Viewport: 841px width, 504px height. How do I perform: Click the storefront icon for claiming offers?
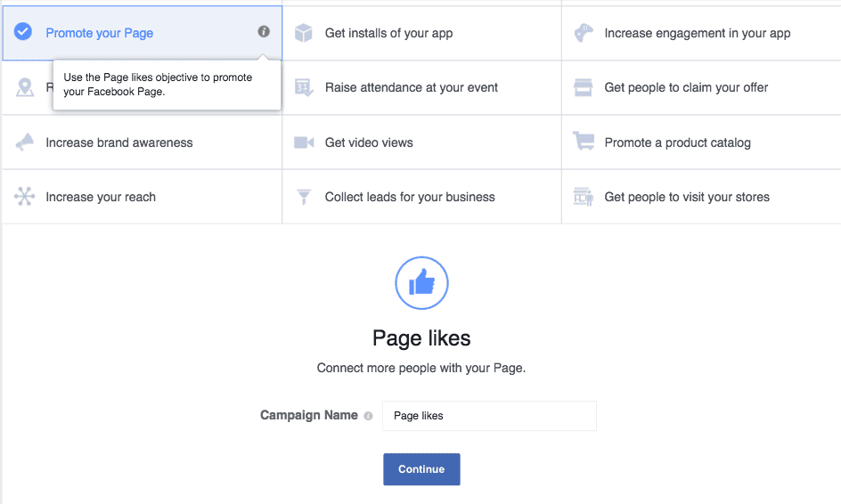pos(583,87)
